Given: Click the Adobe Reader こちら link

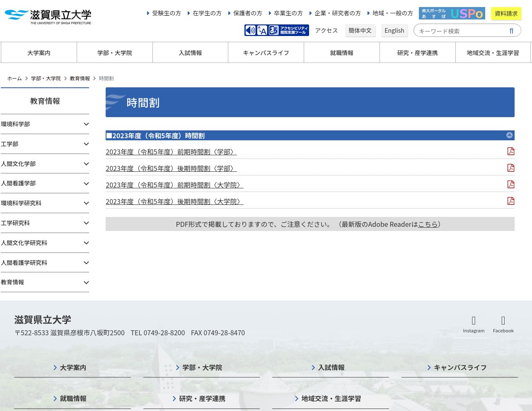Looking at the screenshot, I should tap(428, 224).
